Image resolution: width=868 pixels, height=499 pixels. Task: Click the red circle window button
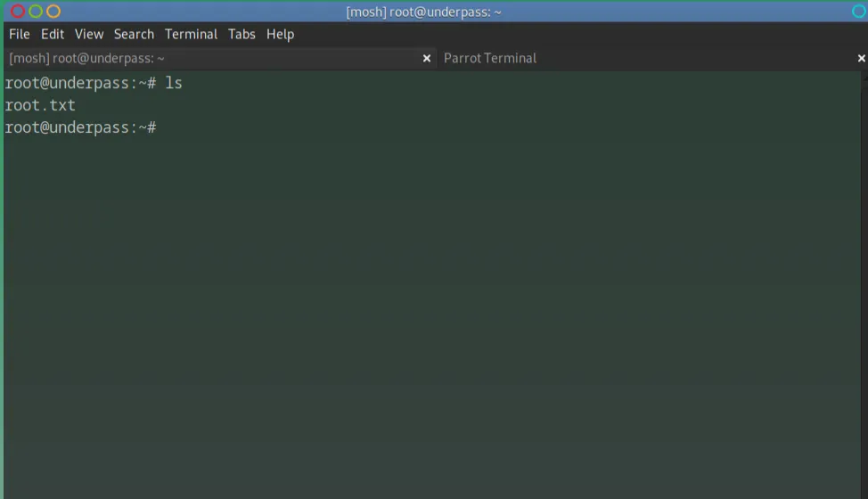pyautogui.click(x=18, y=12)
